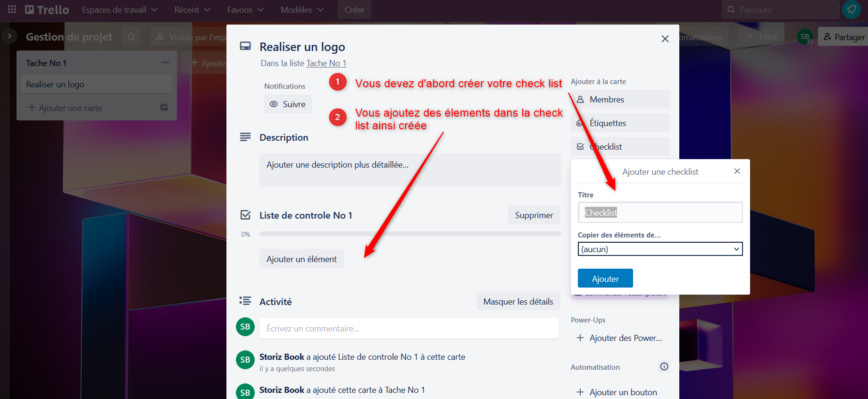Toggle Suivre to watch this card
868x399 pixels.
(288, 104)
